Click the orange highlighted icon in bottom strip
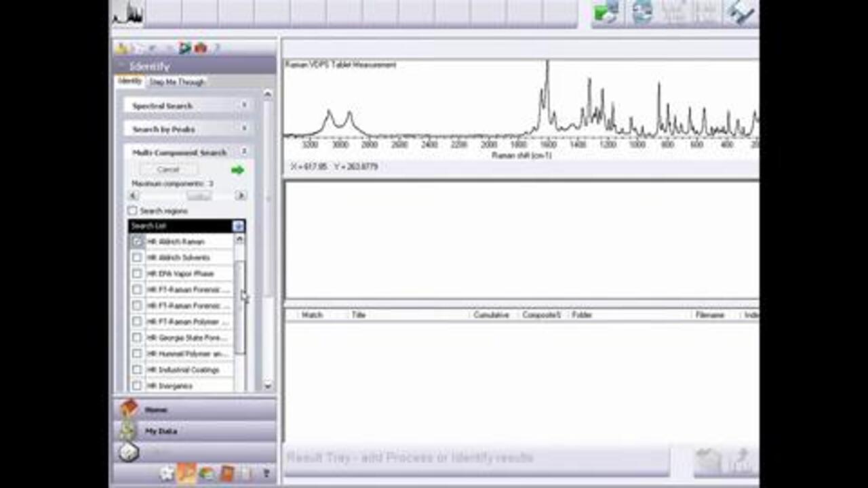 click(x=186, y=474)
